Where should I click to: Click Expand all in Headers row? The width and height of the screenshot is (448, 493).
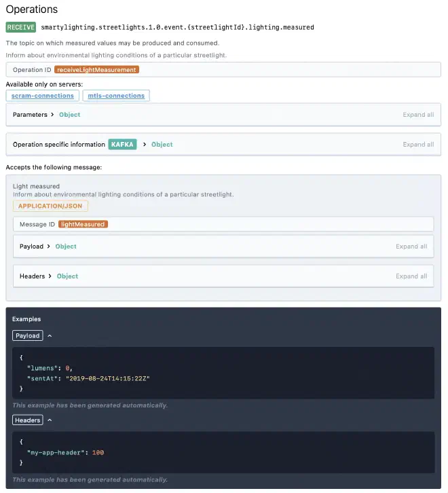(x=411, y=276)
